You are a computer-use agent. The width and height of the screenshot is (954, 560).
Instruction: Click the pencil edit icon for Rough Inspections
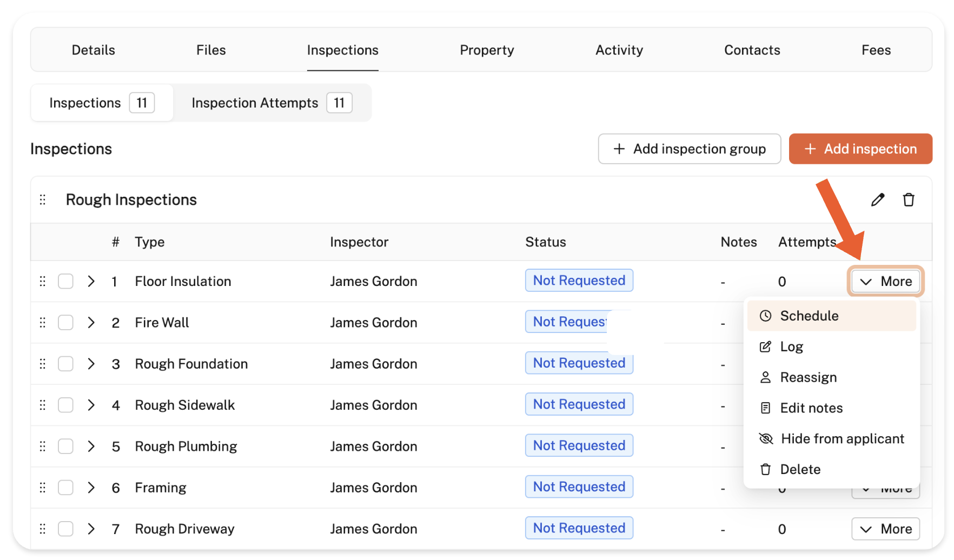877,200
